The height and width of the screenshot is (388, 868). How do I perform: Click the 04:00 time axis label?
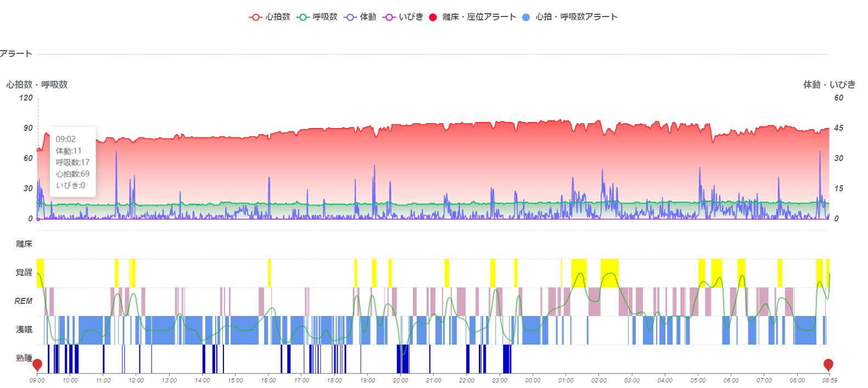pyautogui.click(x=665, y=380)
